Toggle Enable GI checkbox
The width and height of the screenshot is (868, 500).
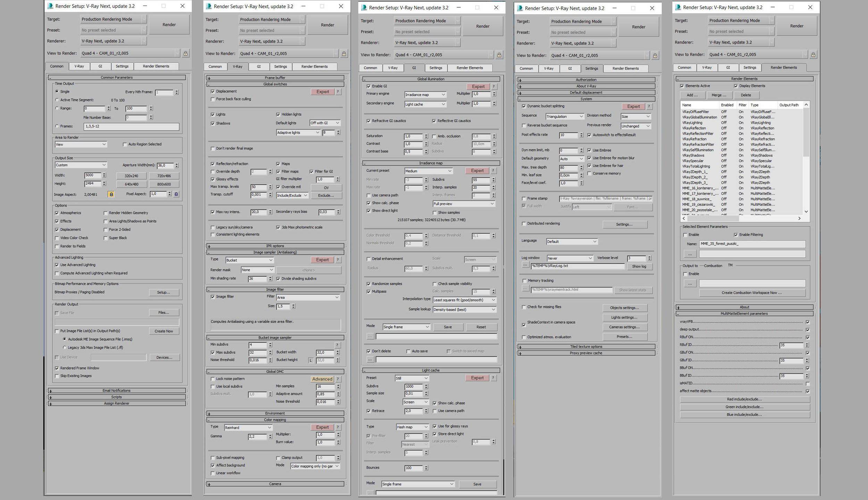point(369,86)
